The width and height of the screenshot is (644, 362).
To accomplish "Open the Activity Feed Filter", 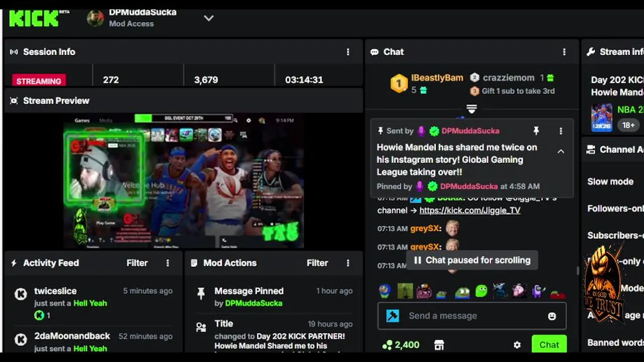I will [x=137, y=263].
